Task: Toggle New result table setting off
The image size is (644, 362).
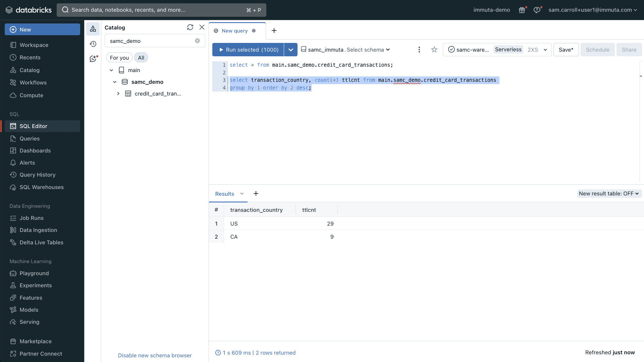Action: [x=609, y=194]
